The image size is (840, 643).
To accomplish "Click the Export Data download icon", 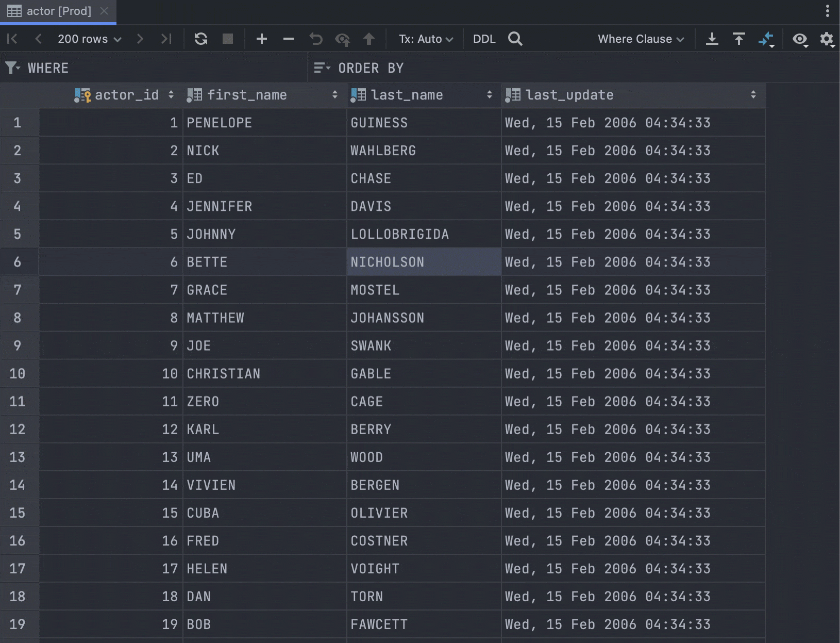I will click(x=712, y=39).
